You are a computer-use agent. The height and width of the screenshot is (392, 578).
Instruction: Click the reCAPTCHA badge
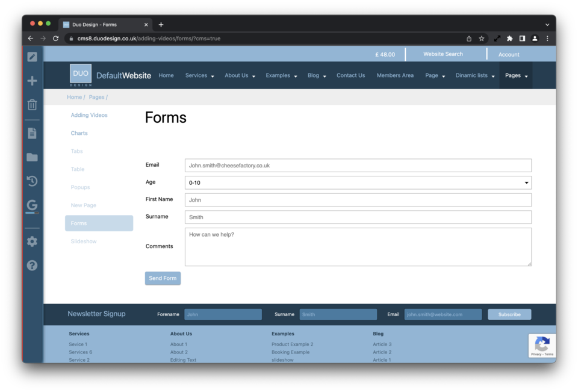coord(542,346)
